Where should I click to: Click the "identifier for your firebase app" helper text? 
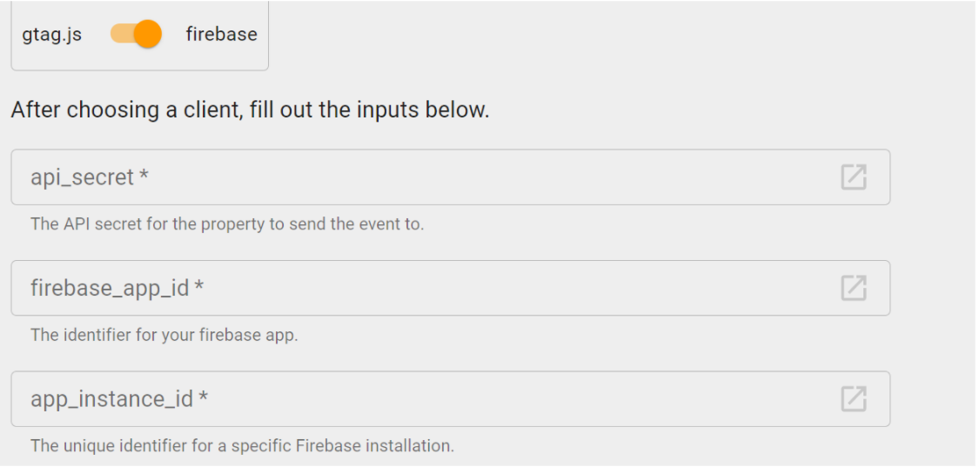pyautogui.click(x=164, y=335)
